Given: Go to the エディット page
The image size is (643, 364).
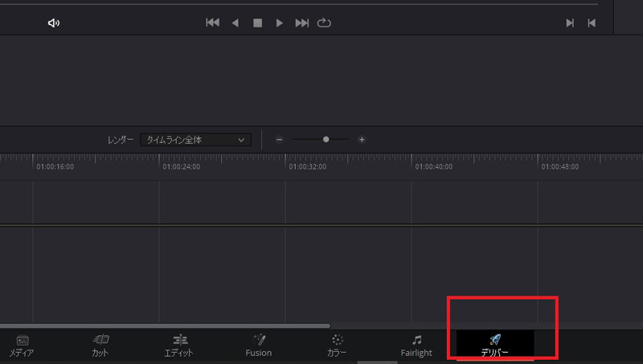Looking at the screenshot, I should point(180,346).
